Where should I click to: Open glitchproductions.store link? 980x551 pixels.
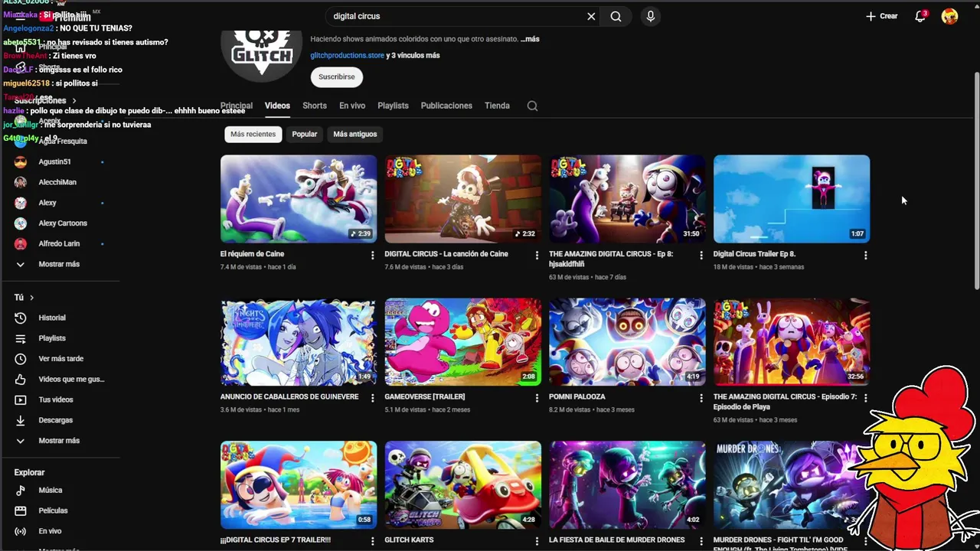[x=347, y=55]
